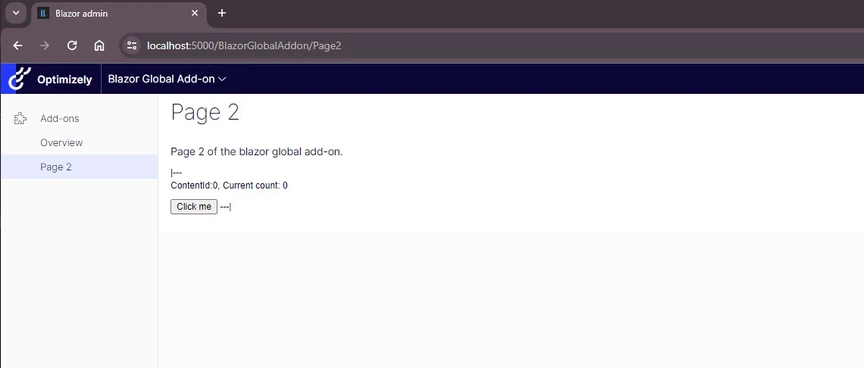864x368 pixels.
Task: Open the tab search dropdown arrow
Action: (x=16, y=13)
